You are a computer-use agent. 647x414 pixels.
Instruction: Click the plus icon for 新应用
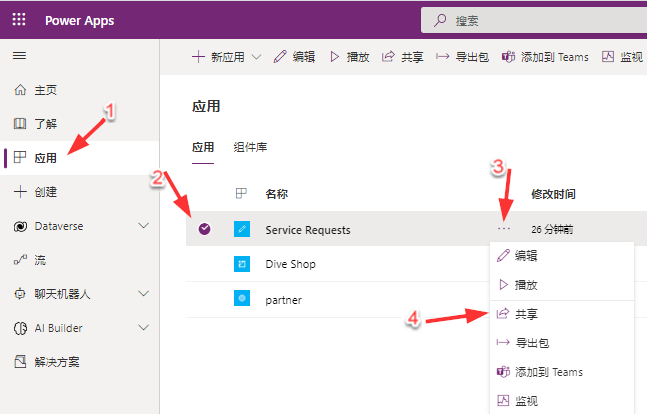click(198, 57)
